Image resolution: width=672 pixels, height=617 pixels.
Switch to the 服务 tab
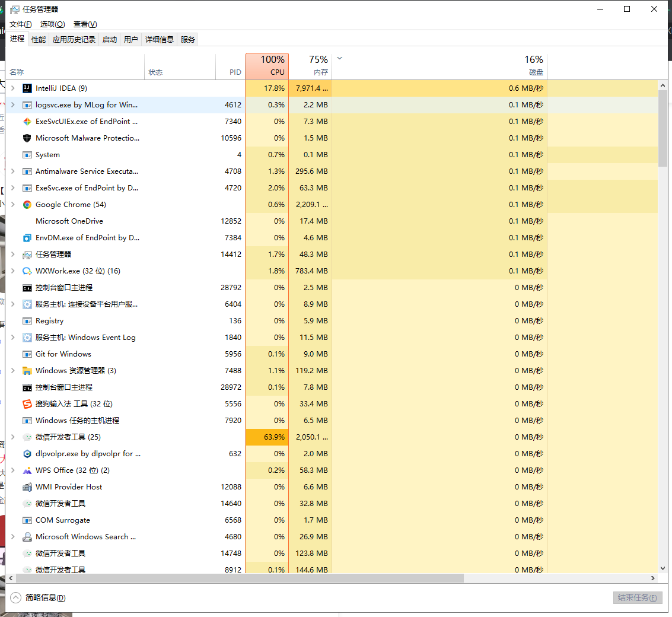187,39
